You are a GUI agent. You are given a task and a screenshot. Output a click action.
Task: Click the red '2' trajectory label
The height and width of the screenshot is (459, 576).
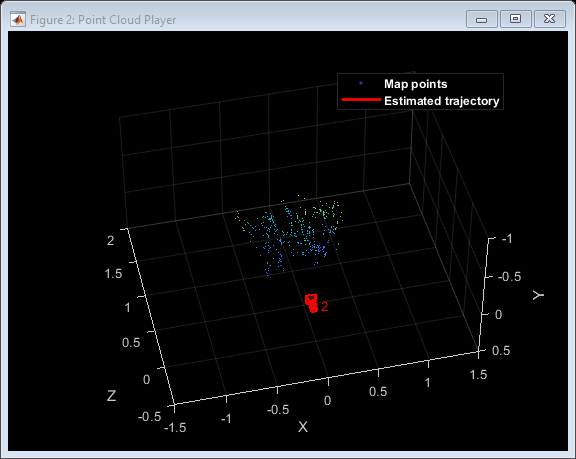pos(324,307)
